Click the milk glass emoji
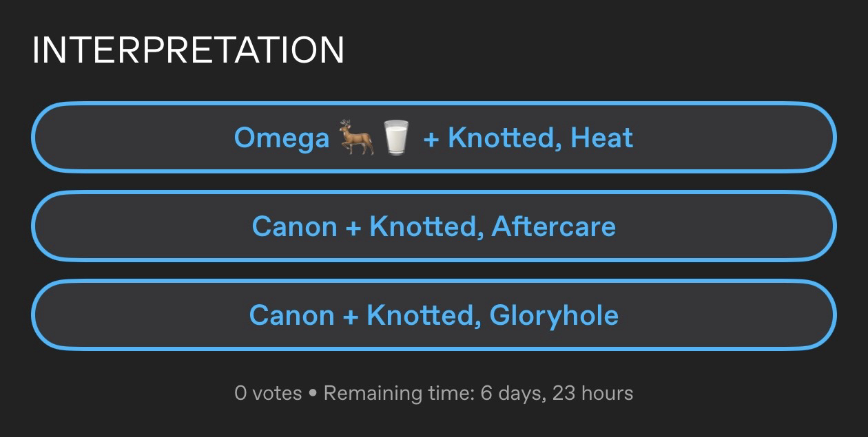This screenshot has width=868, height=437. tap(395, 138)
